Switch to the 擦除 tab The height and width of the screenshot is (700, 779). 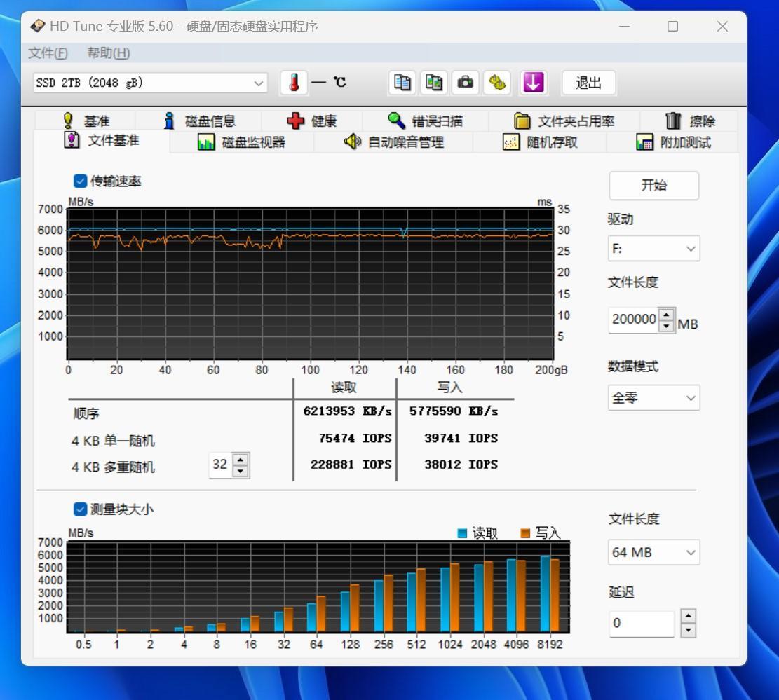pos(689,121)
